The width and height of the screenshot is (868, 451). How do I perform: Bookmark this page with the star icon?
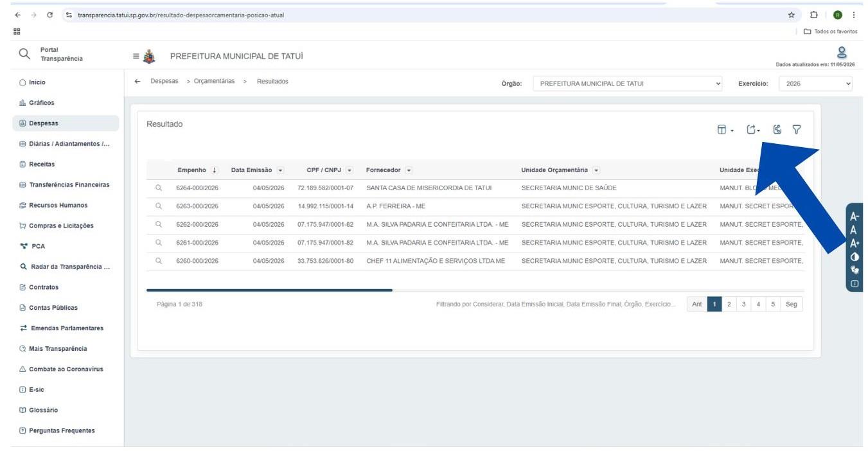[x=791, y=15]
